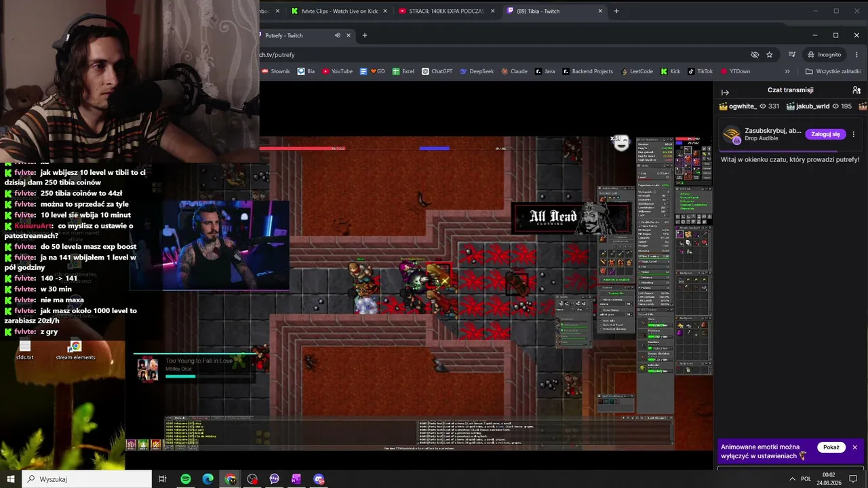The width and height of the screenshot is (868, 488).
Task: Expand the hidden bookmarks overflow chevron
Action: pos(787,71)
